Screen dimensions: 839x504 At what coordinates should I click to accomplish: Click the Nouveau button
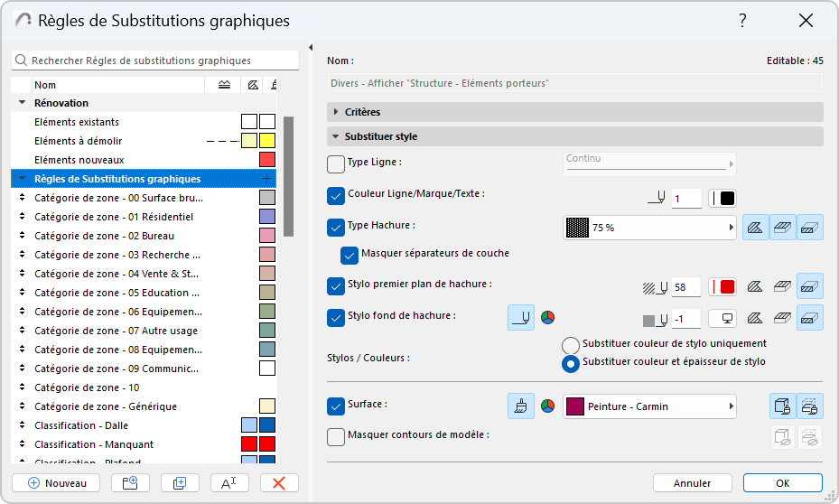tap(56, 483)
